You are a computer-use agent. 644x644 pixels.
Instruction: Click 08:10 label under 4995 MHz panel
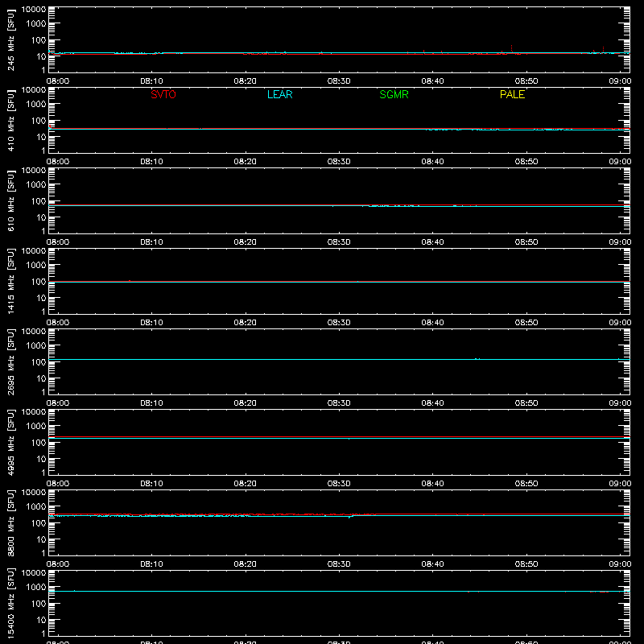pyautogui.click(x=151, y=484)
